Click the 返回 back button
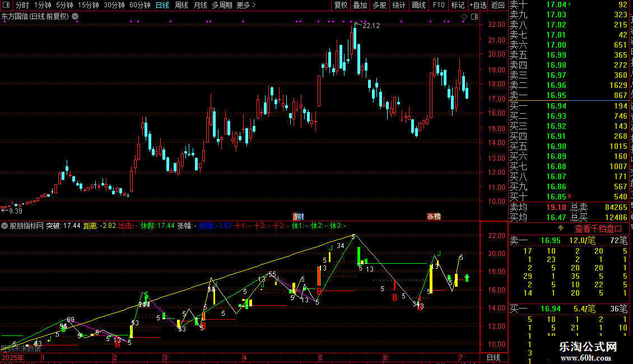Screen dimensions: 633x364 click(x=498, y=5)
